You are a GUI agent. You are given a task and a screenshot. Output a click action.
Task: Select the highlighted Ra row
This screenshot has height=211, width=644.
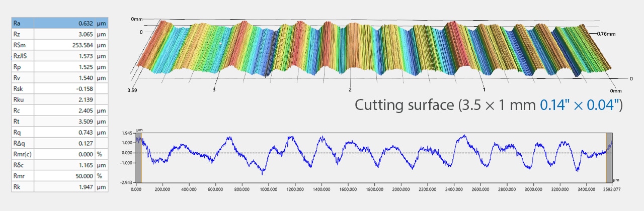click(59, 23)
